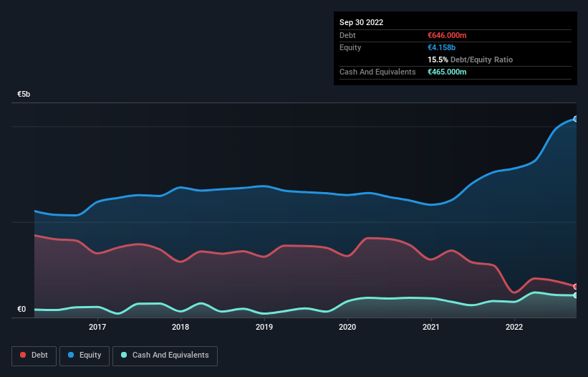588x377 pixels.
Task: Click the 2017 x-axis label
Action: click(x=97, y=327)
